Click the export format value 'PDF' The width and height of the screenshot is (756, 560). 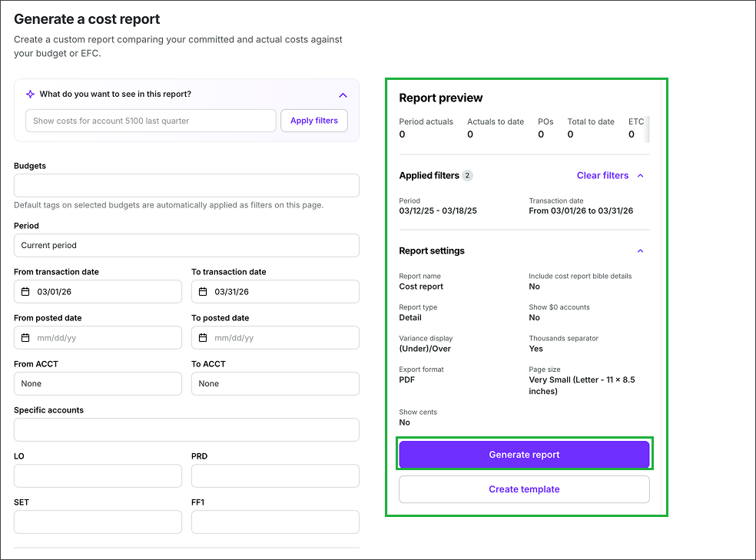coord(407,379)
